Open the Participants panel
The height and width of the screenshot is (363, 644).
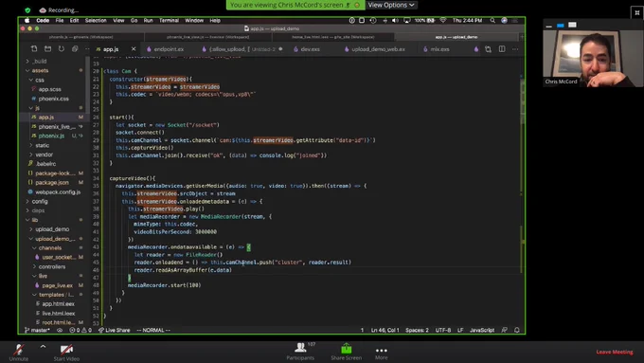[x=300, y=352]
